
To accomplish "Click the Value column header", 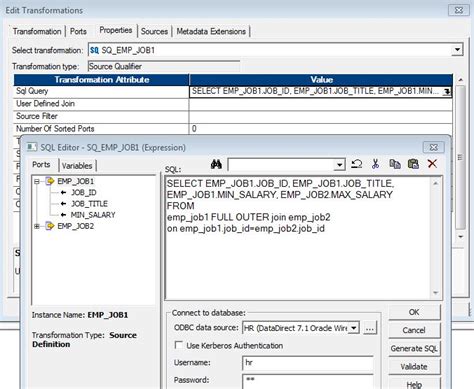I will tap(321, 80).
